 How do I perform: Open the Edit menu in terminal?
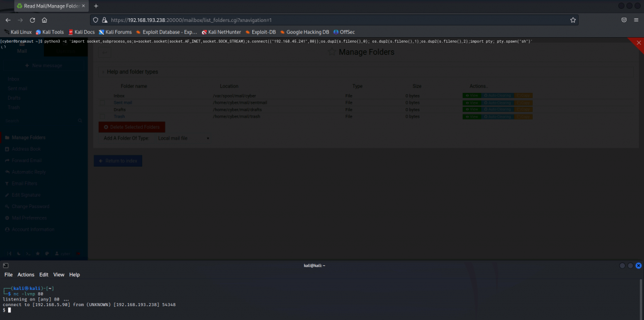44,274
